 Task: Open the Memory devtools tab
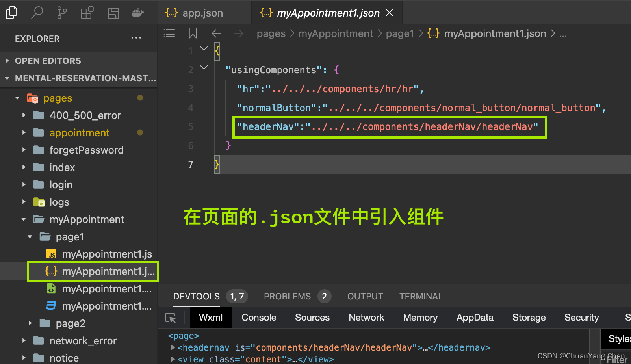pyautogui.click(x=420, y=318)
